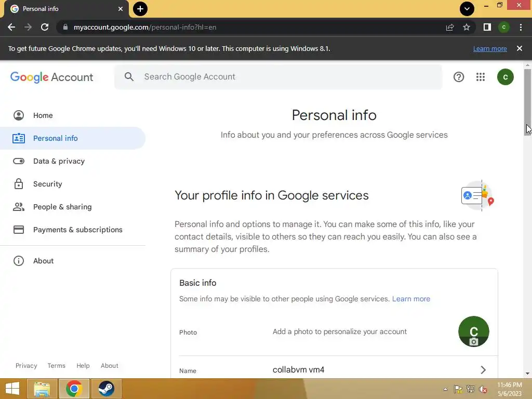The image size is (532, 399).
Task: Open the Chrome three-dot menu
Action: click(x=521, y=27)
